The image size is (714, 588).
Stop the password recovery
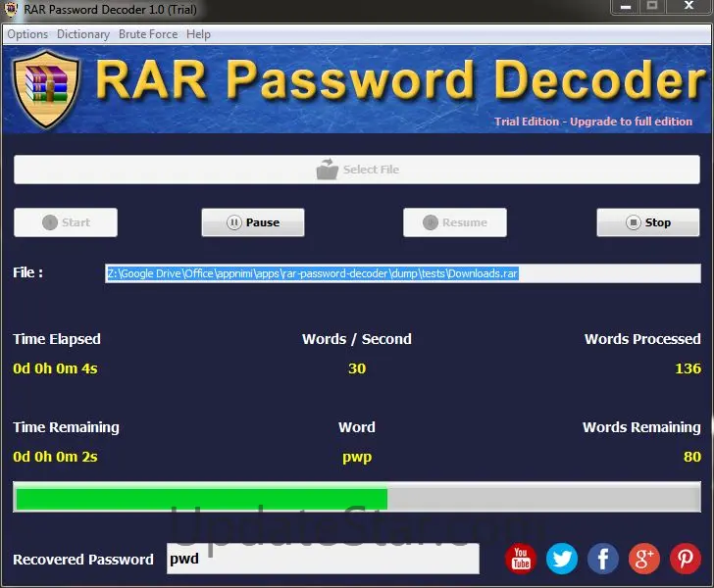[648, 222]
